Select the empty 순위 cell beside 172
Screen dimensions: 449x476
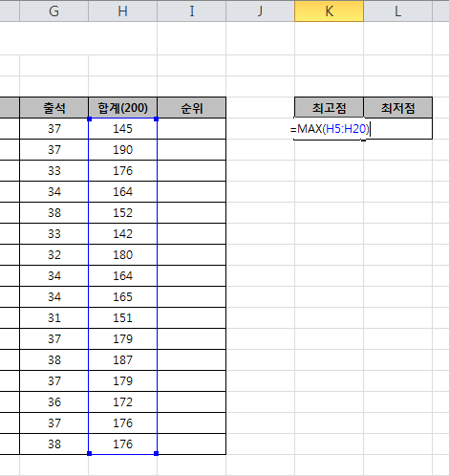[x=191, y=402]
